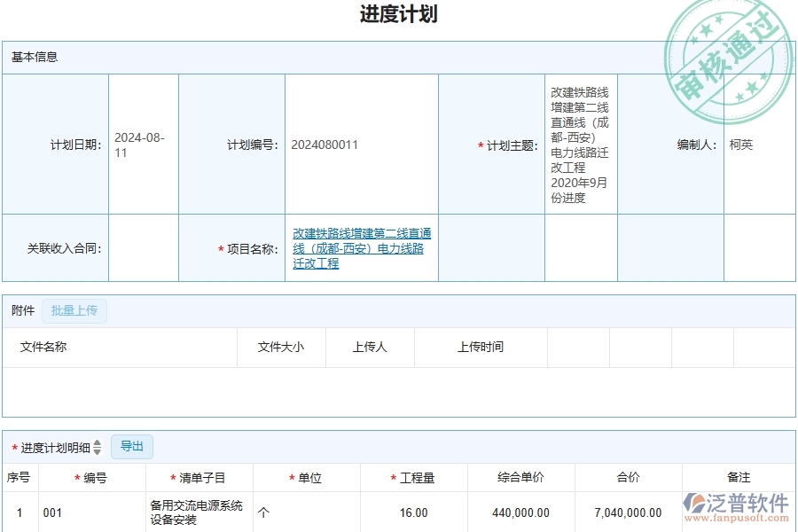Open the 改建铁路线增建第二线直通线 project link

click(358, 249)
